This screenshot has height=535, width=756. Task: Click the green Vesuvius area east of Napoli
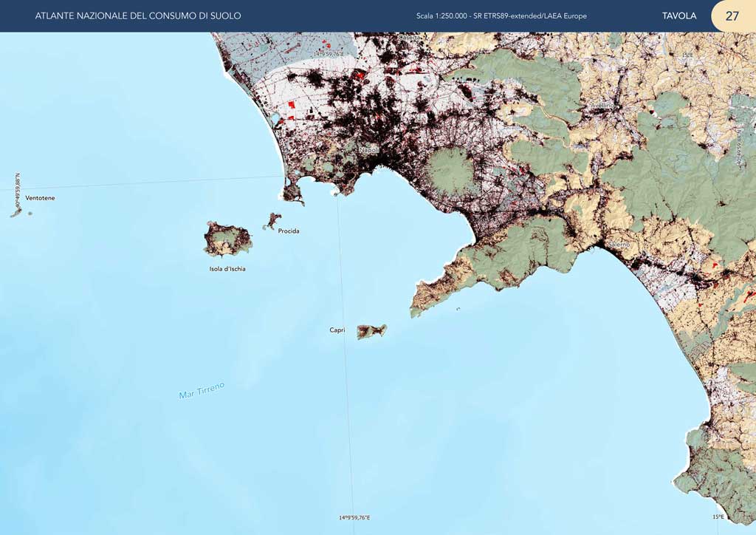click(451, 170)
